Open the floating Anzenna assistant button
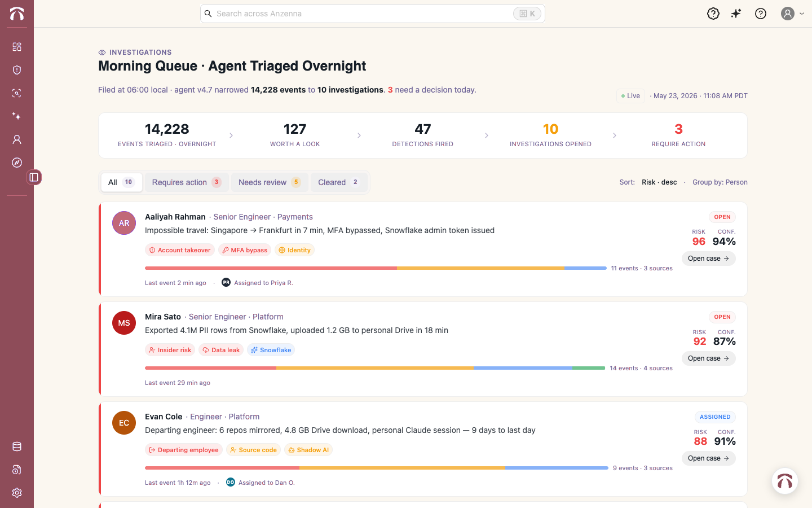Image resolution: width=812 pixels, height=508 pixels. (x=785, y=481)
